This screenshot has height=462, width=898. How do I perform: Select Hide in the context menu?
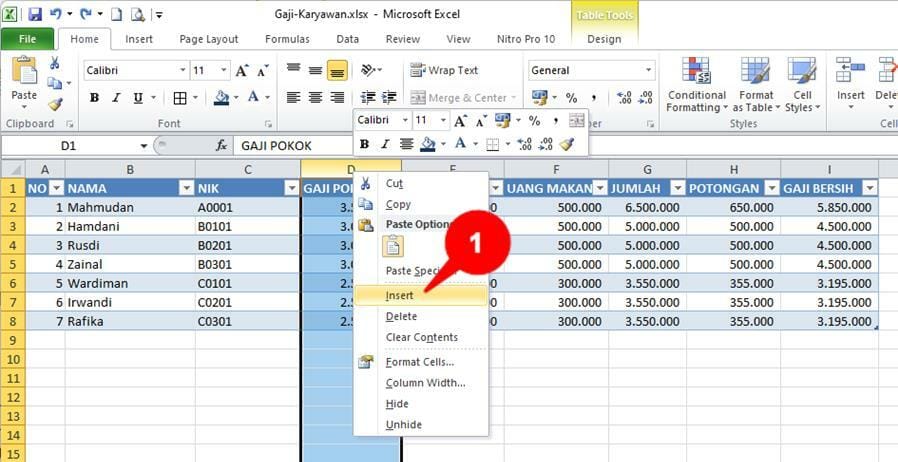(397, 403)
